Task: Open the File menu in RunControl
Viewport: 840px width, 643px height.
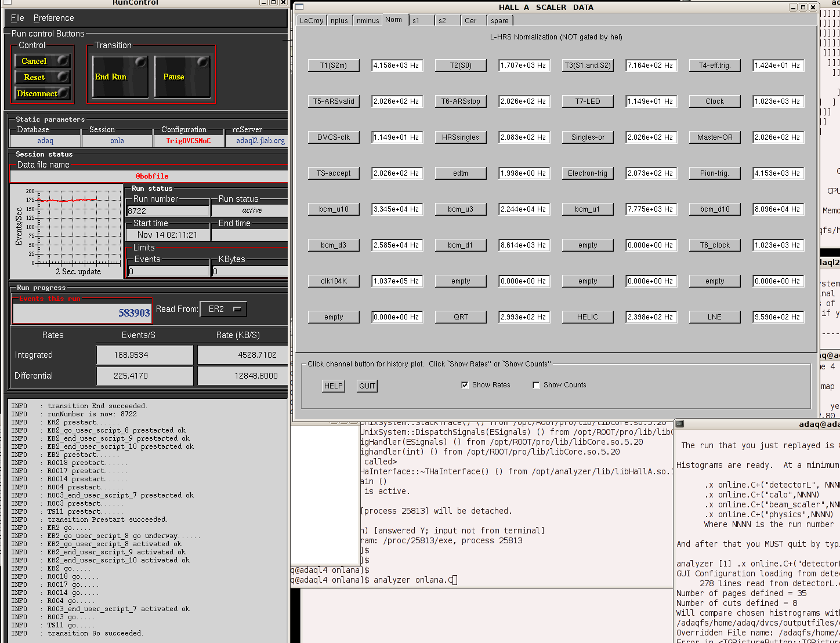Action: pyautogui.click(x=17, y=18)
